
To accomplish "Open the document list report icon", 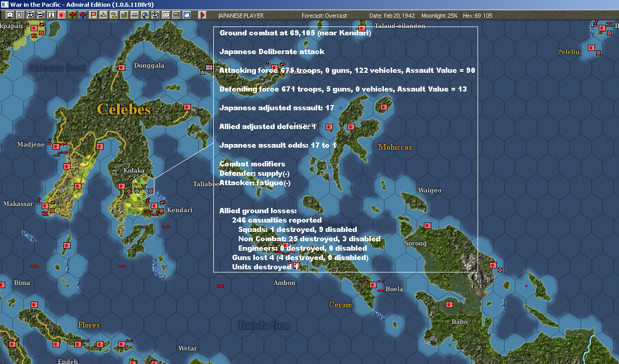I will (x=20, y=15).
